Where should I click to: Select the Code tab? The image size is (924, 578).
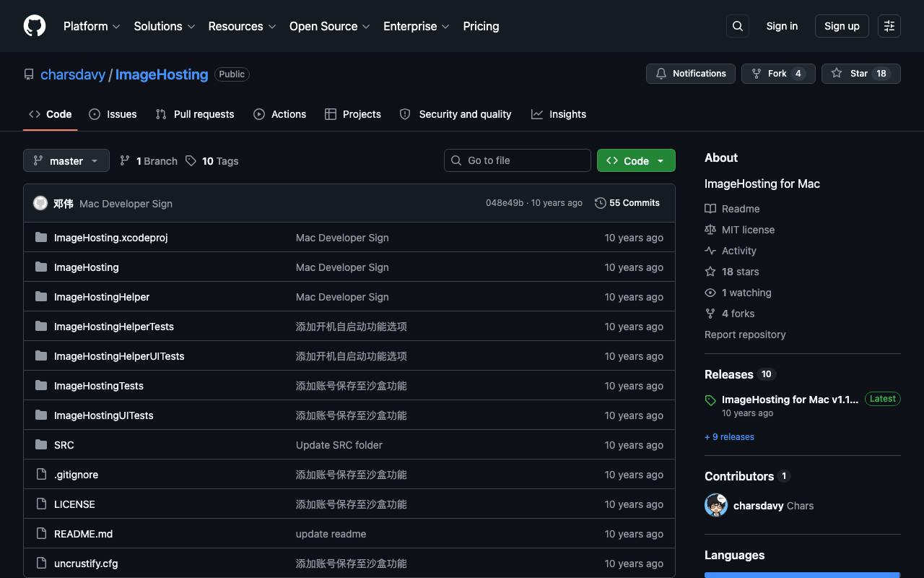pos(50,114)
